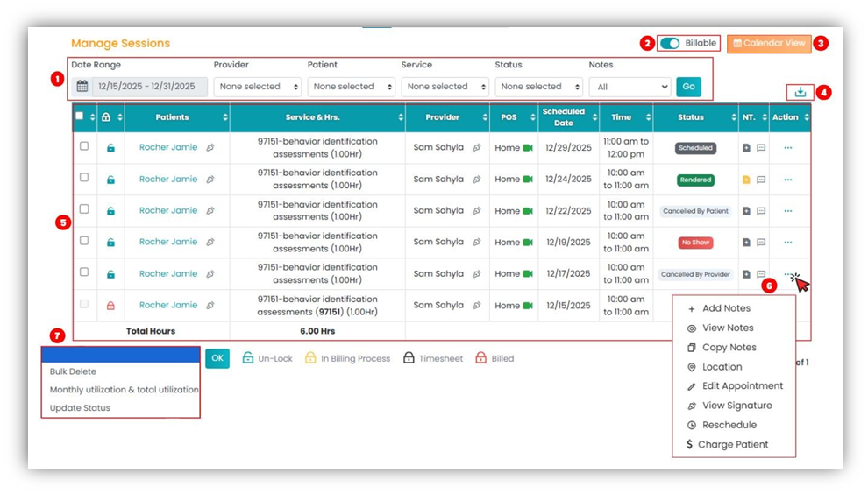868x494 pixels.
Task: Check the select-all checkbox in table header
Action: (80, 116)
